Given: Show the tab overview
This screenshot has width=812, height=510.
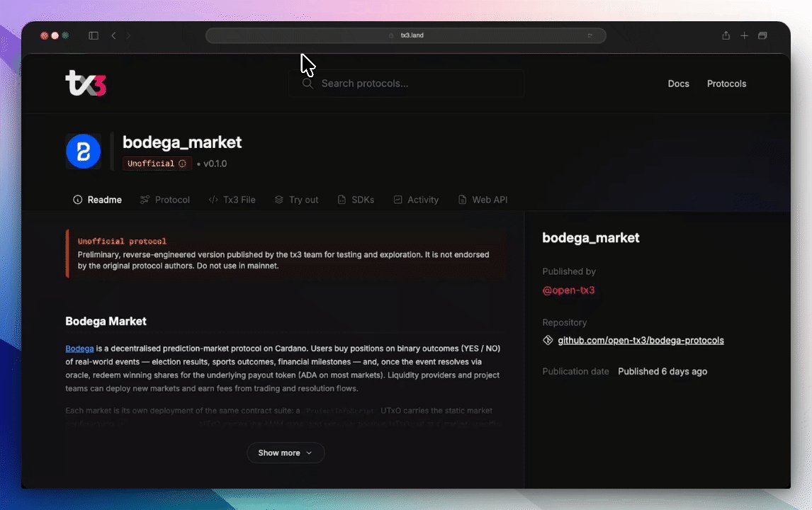Looking at the screenshot, I should pyautogui.click(x=762, y=35).
